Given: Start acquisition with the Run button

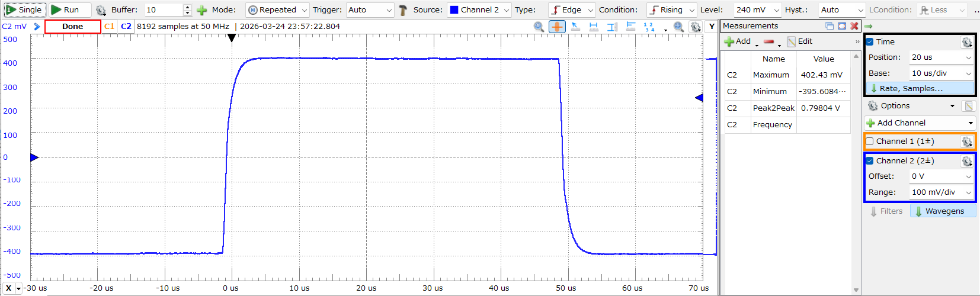Looking at the screenshot, I should point(65,9).
